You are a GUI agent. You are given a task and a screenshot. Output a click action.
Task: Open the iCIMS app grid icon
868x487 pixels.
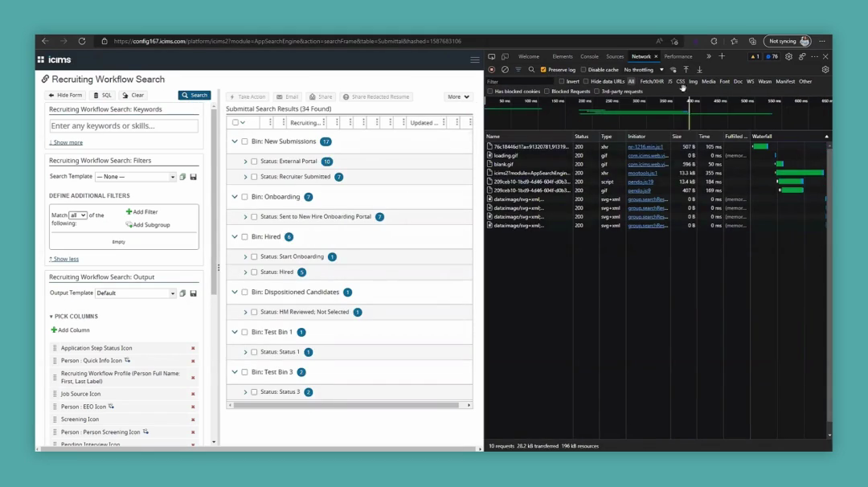[40, 59]
